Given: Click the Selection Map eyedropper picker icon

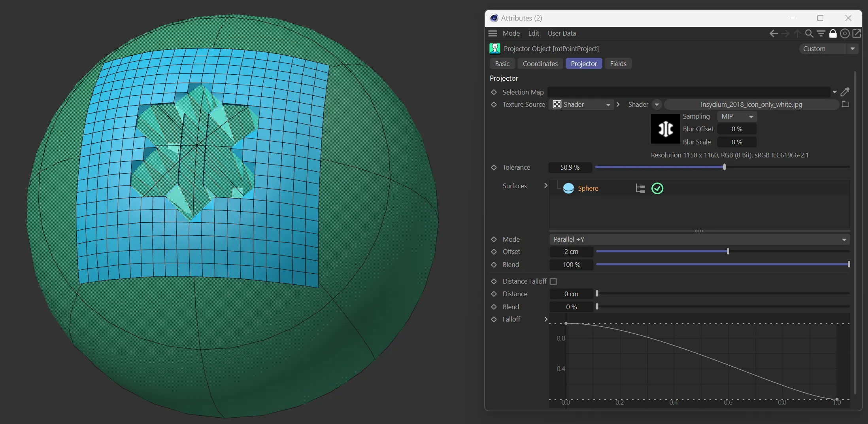Looking at the screenshot, I should click(845, 92).
